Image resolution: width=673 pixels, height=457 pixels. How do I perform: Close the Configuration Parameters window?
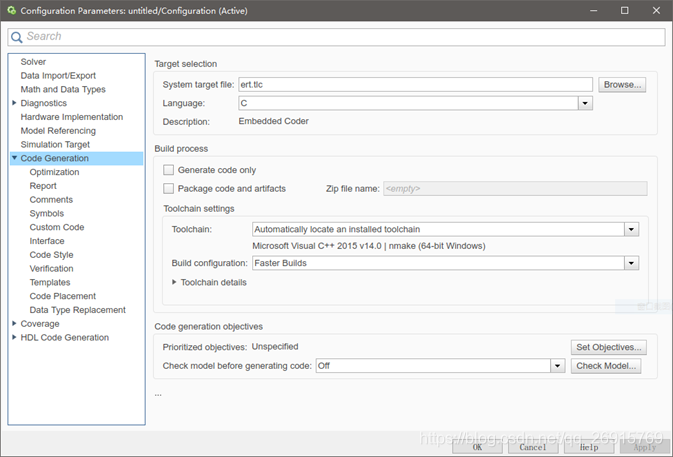coord(656,10)
